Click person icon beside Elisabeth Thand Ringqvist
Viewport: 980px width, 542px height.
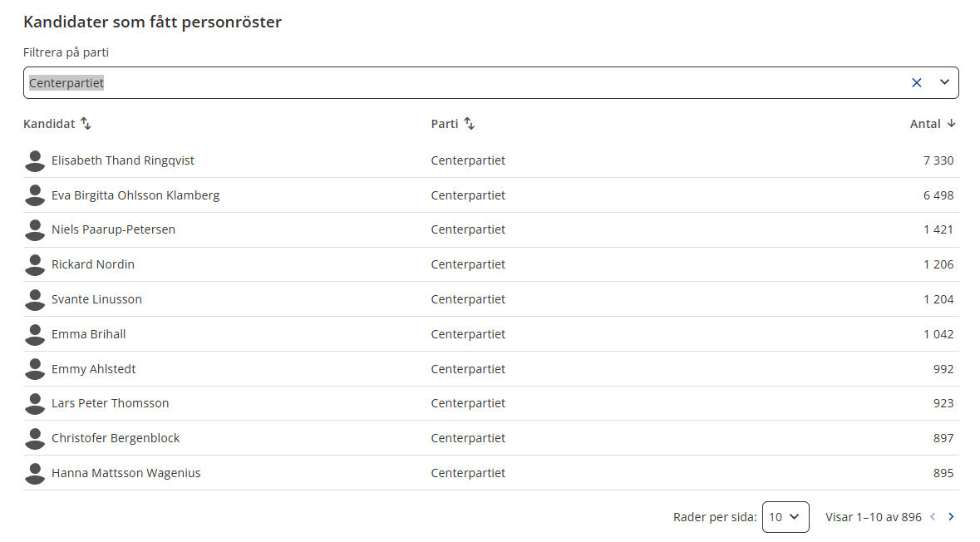pos(35,160)
